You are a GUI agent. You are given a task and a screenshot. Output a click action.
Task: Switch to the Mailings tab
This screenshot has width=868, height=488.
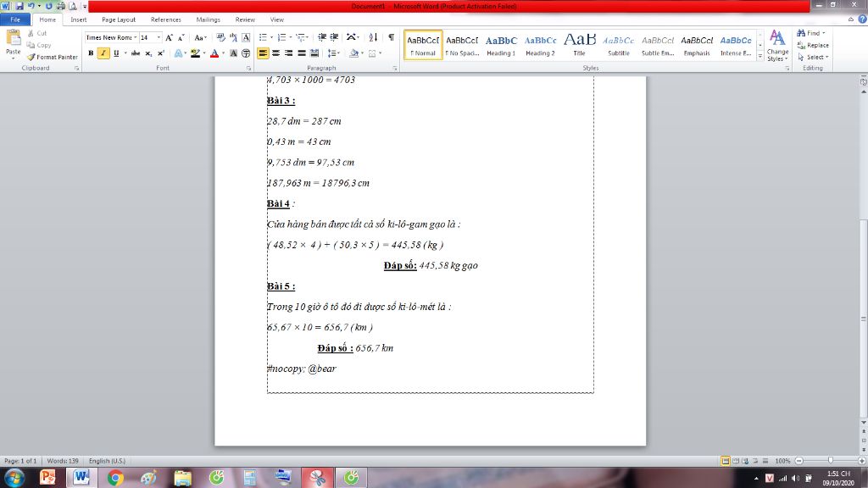point(209,19)
